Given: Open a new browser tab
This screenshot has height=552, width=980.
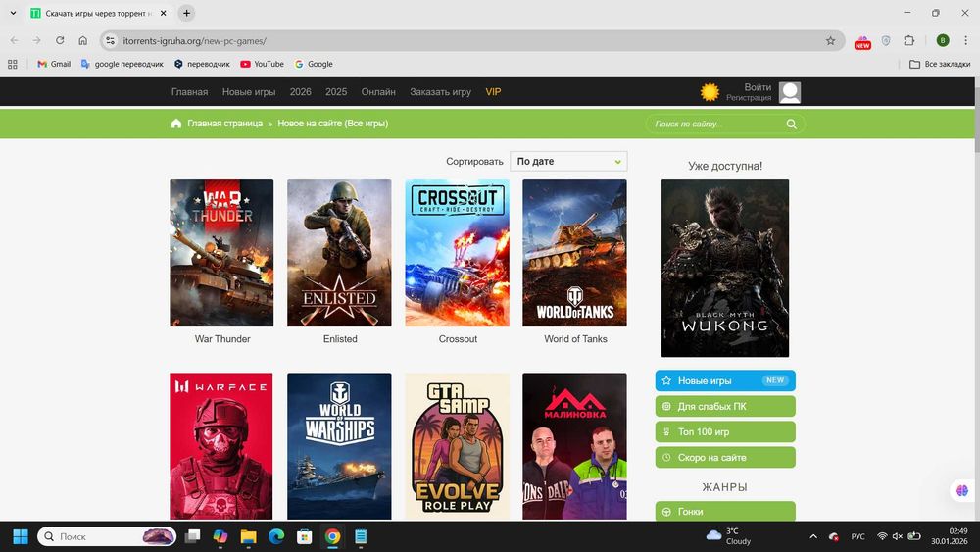Looking at the screenshot, I should click(x=186, y=13).
